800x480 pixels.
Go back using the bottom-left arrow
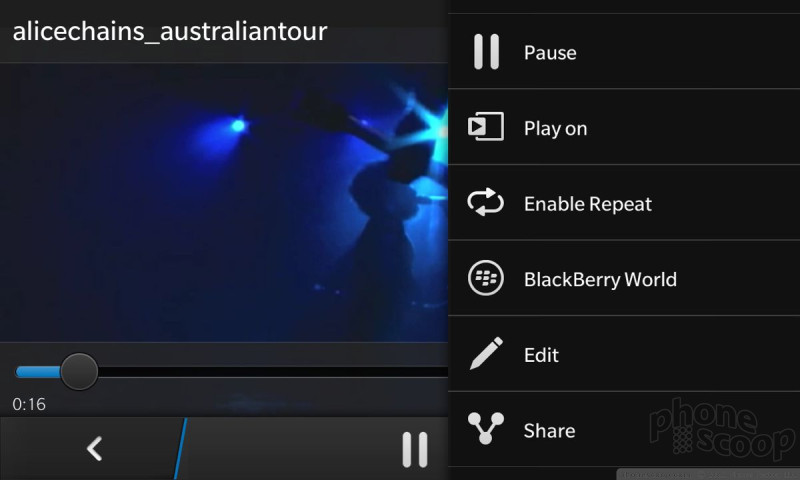coord(94,449)
